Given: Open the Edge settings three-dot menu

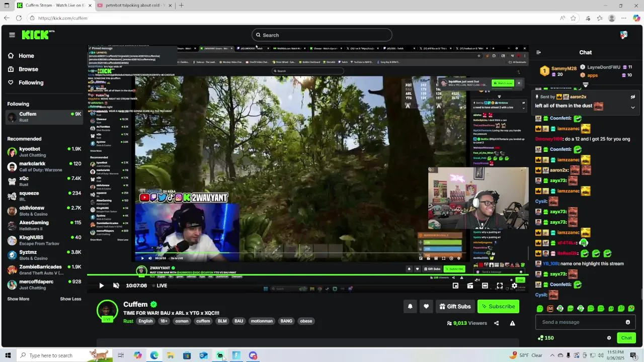Looking at the screenshot, I should pos(624,18).
